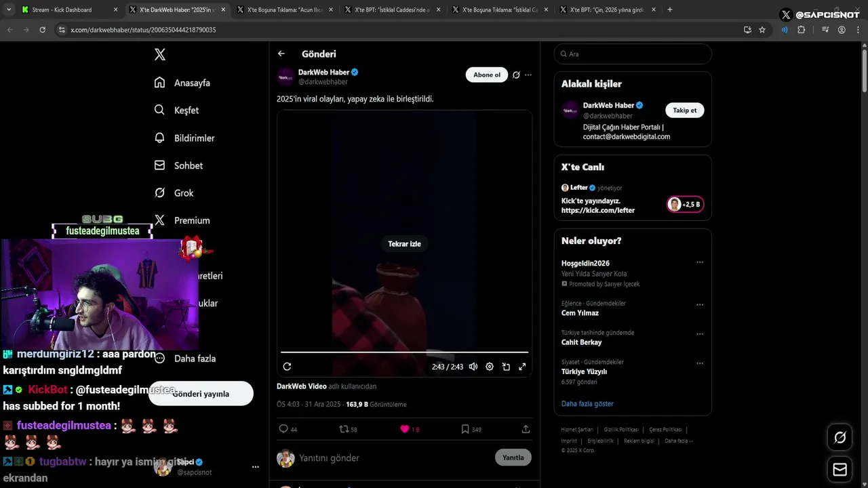868x488 pixels.
Task: Click the reply icon with 44
Action: 288,429
